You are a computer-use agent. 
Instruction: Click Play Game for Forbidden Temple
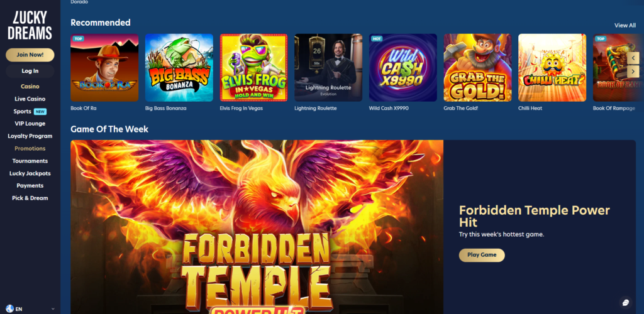click(482, 255)
